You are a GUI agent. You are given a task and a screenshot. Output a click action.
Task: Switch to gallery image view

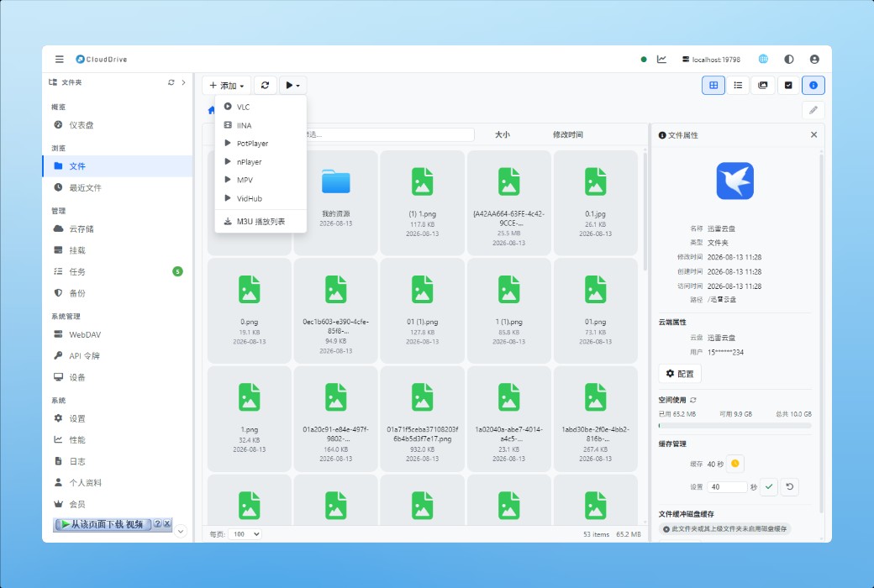763,86
